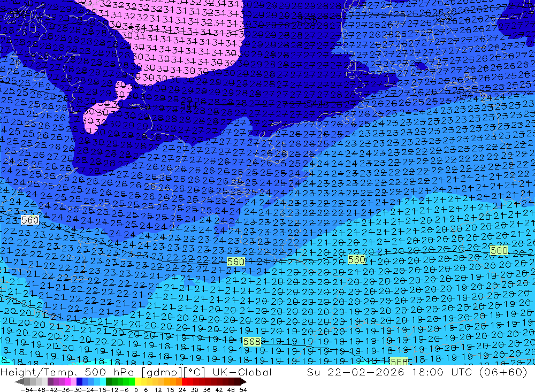The width and height of the screenshot is (535, 392).
Task: Click the '22-02-2026' forecast date
Action: coord(366,372)
